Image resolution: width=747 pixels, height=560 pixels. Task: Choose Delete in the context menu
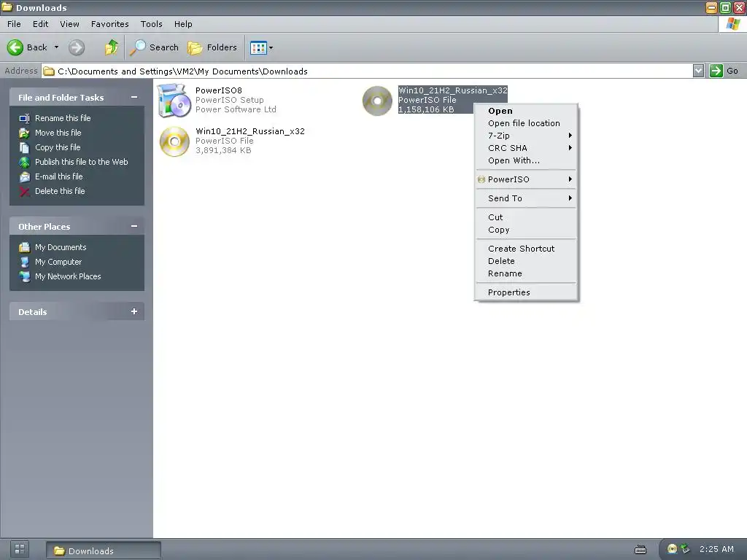(x=526, y=261)
